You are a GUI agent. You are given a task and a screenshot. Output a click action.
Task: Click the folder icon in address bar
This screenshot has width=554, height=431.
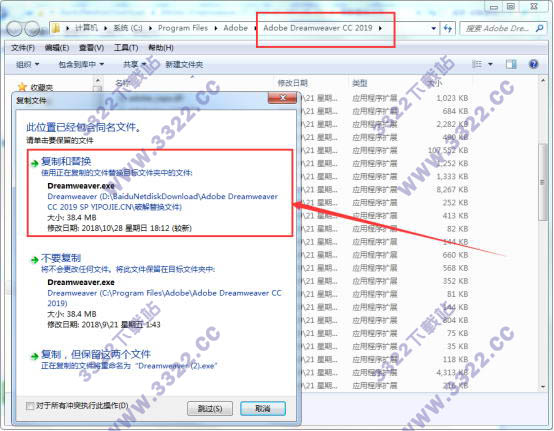[x=56, y=28]
